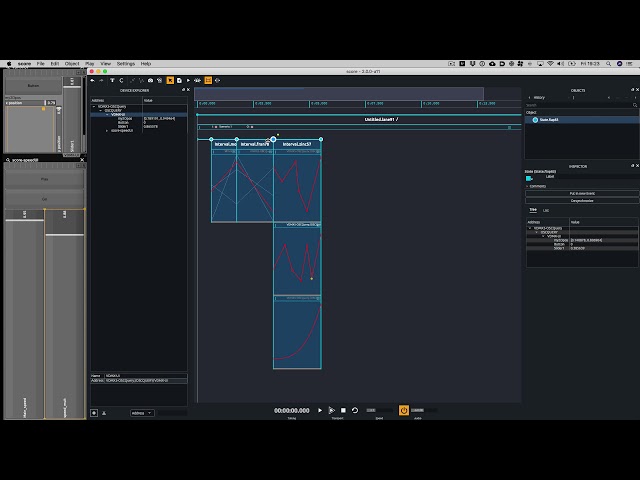Open the Address dropdown at bottom left
This screenshot has width=640, height=480.
pos(142,413)
